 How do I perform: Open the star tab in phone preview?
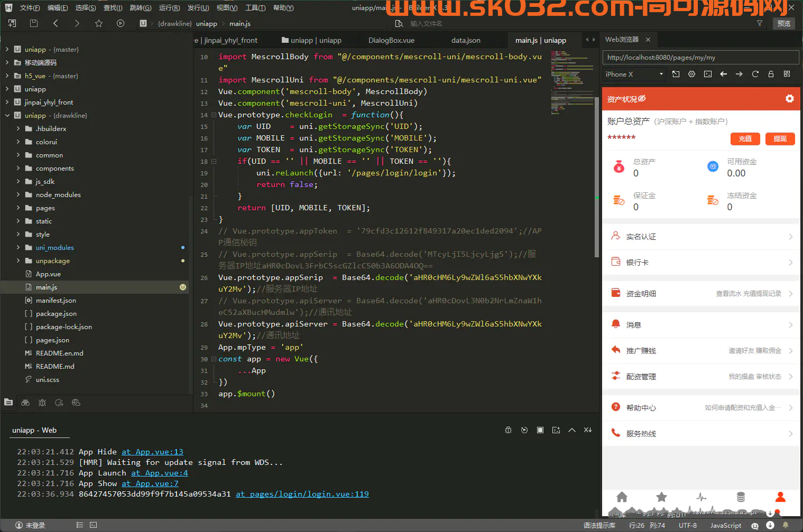(661, 497)
